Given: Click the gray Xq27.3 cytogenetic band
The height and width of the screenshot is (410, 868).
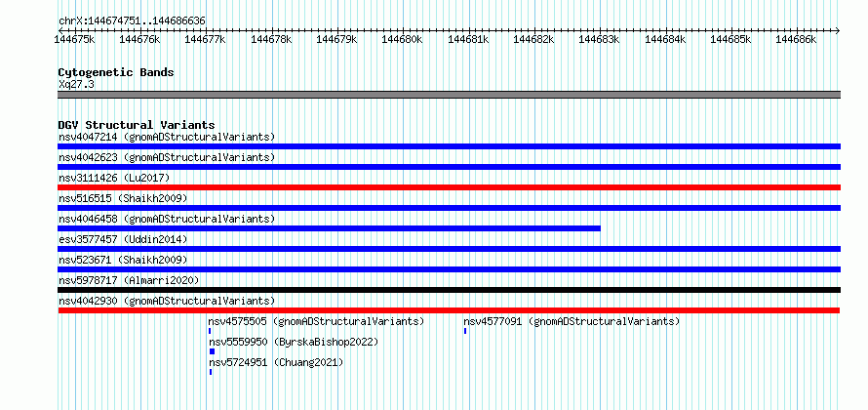Looking at the screenshot, I should pyautogui.click(x=449, y=95).
